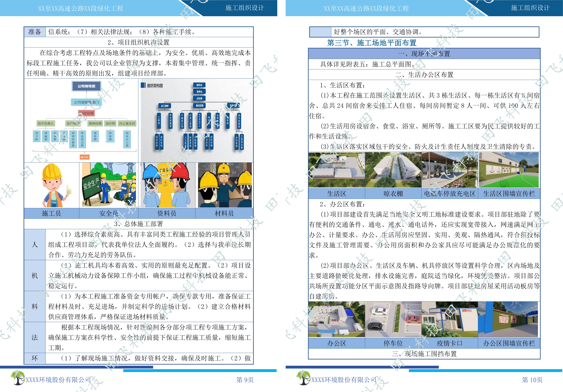
Task: Click the 办公室主任 box in the org chart
Action: click(x=127, y=123)
